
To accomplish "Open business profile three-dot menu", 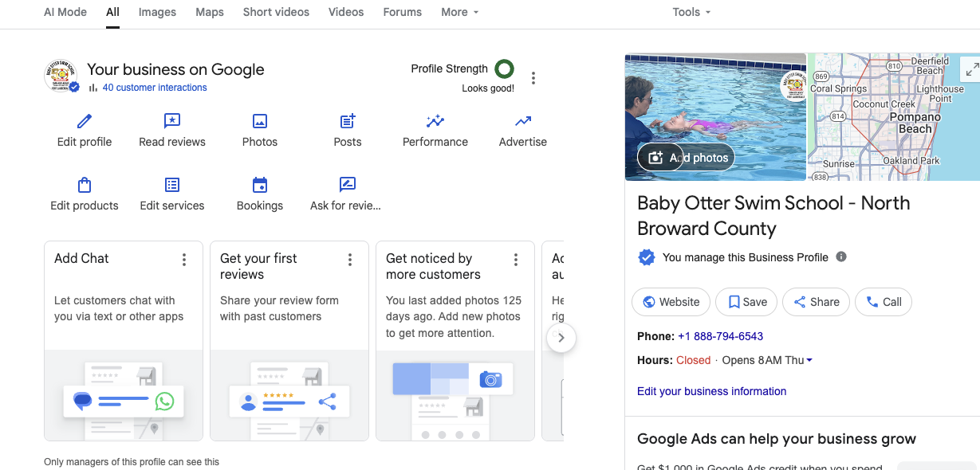I will coord(533,78).
